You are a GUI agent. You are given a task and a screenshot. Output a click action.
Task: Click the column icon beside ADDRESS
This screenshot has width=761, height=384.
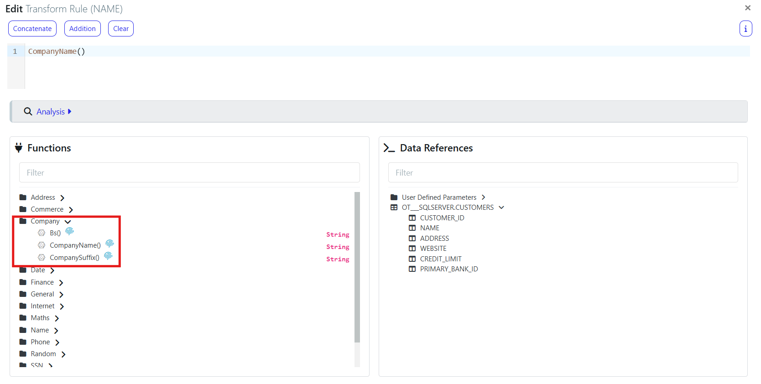click(x=412, y=238)
